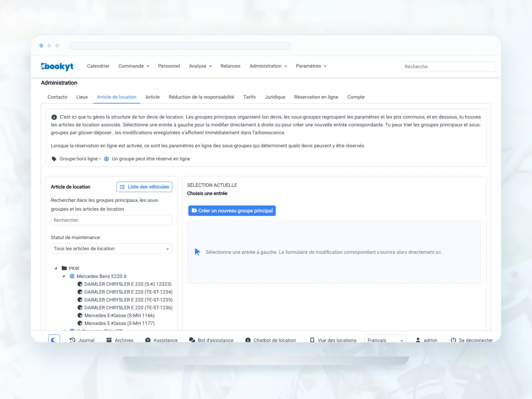This screenshot has width=532, height=399.
Task: Switch to the Contacts tab
Action: (x=57, y=97)
